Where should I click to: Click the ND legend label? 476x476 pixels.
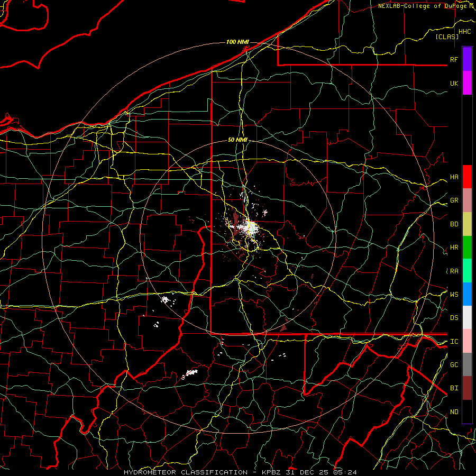454,412
